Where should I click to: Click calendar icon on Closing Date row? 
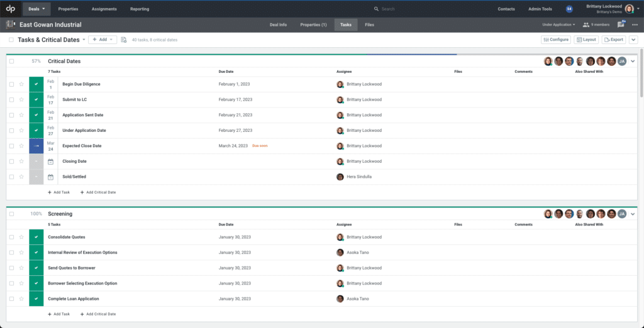point(50,161)
